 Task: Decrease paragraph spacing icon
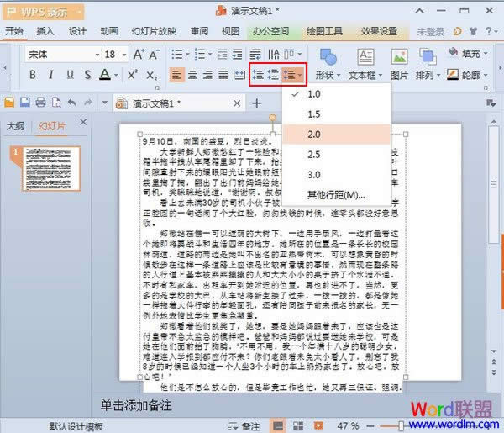(273, 75)
